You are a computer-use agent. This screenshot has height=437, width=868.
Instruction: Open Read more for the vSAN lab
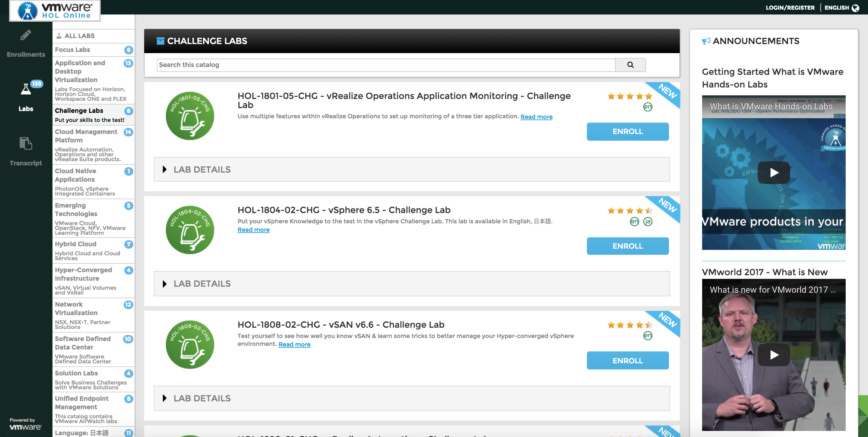pyautogui.click(x=294, y=344)
